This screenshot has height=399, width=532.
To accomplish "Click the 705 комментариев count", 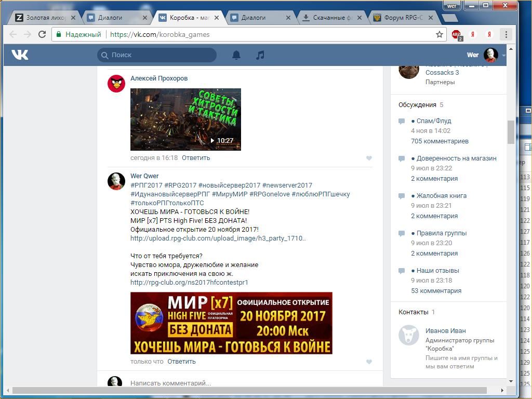I will click(x=440, y=141).
